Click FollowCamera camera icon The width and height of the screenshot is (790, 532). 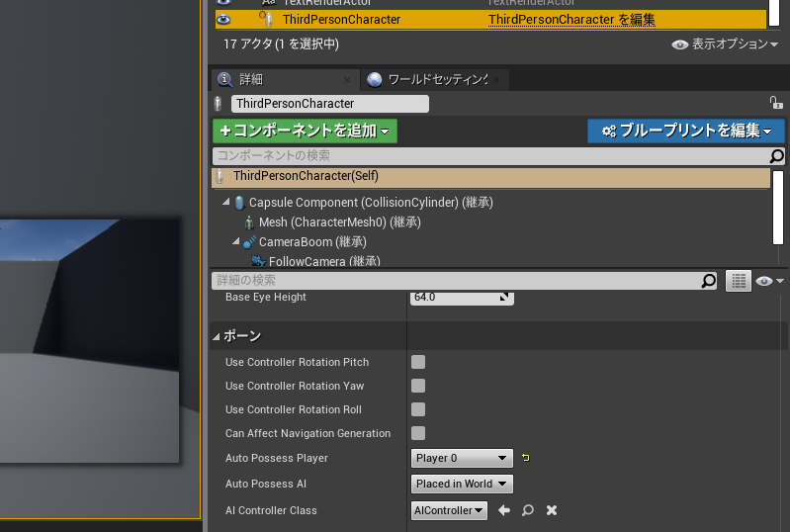pyautogui.click(x=259, y=261)
